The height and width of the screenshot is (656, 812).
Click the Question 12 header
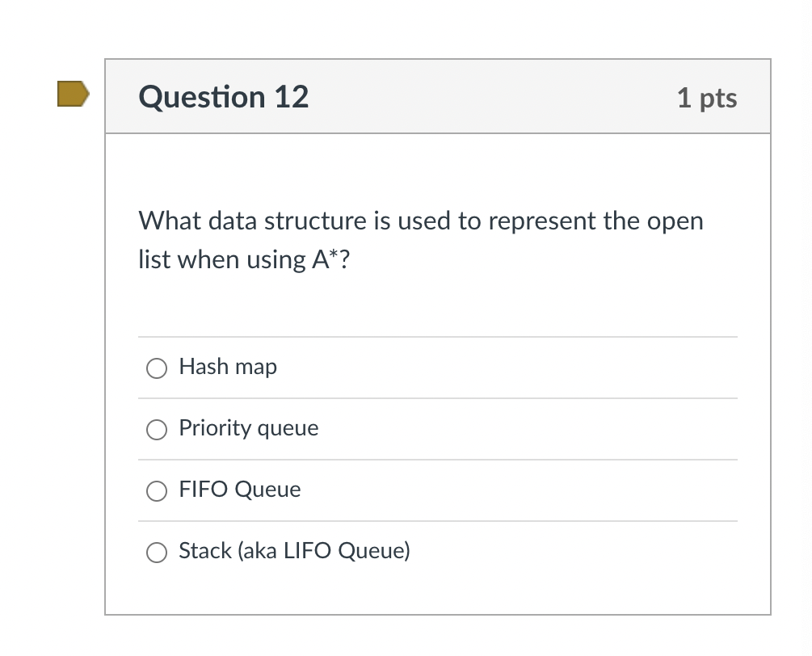point(223,96)
